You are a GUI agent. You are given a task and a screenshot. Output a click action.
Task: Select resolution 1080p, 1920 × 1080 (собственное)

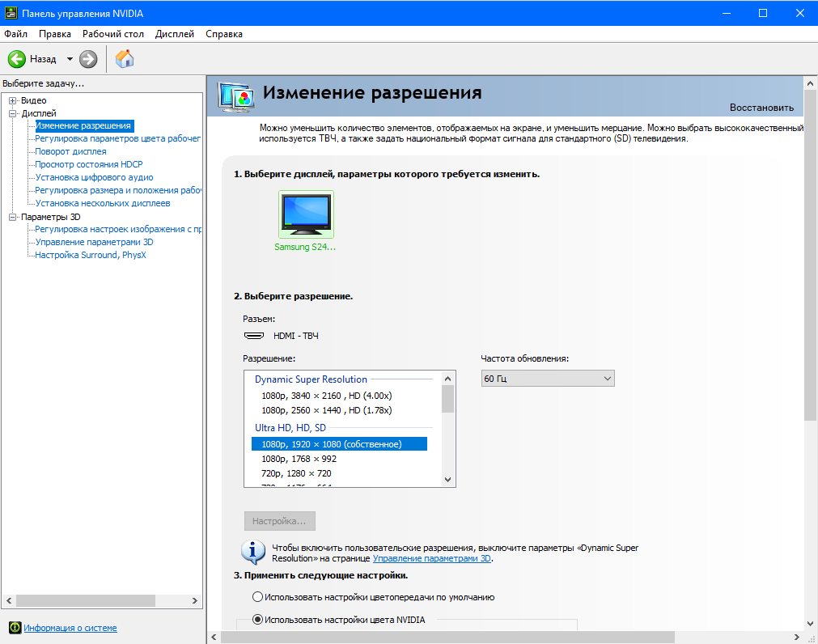(x=340, y=444)
